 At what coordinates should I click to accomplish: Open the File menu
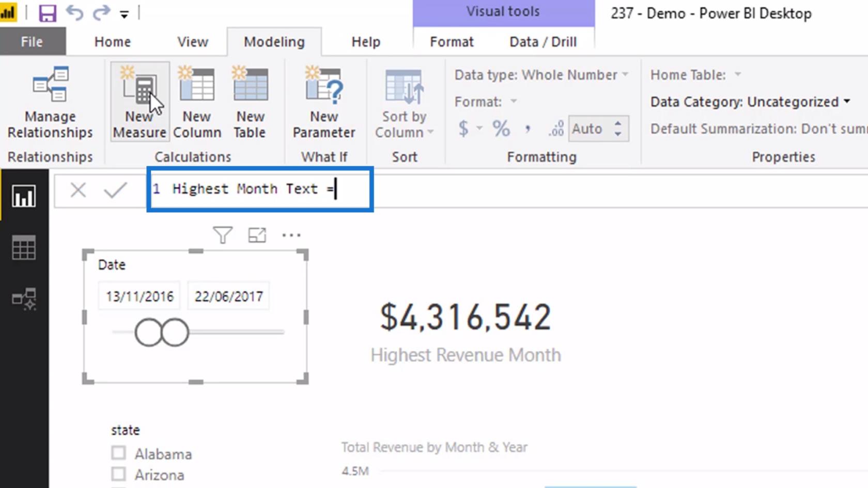click(32, 42)
